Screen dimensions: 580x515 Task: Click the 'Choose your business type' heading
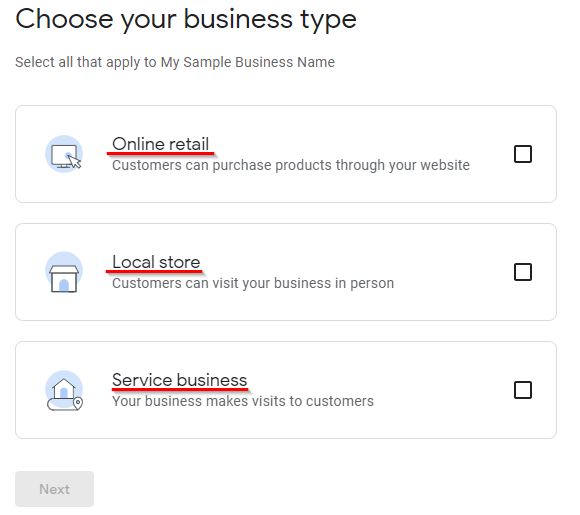click(186, 20)
